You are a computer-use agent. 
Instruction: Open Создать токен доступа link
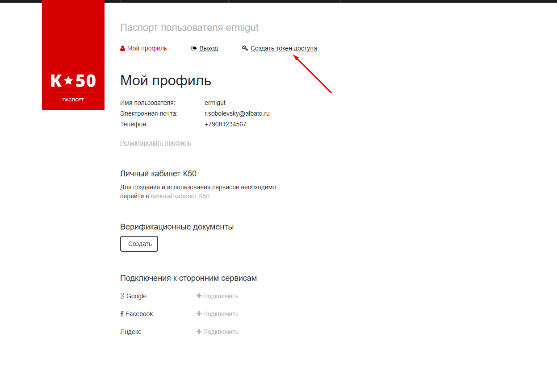284,48
